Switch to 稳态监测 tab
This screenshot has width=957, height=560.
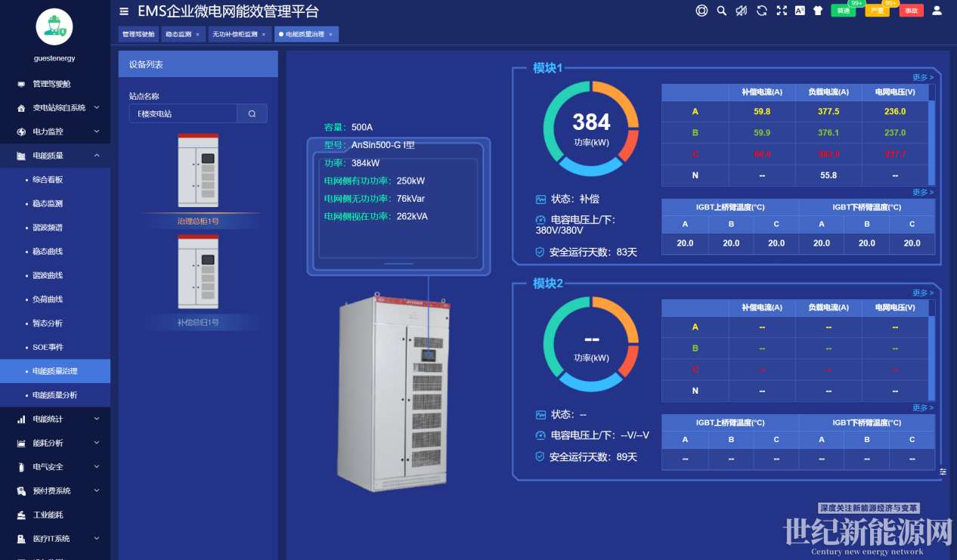click(x=178, y=34)
